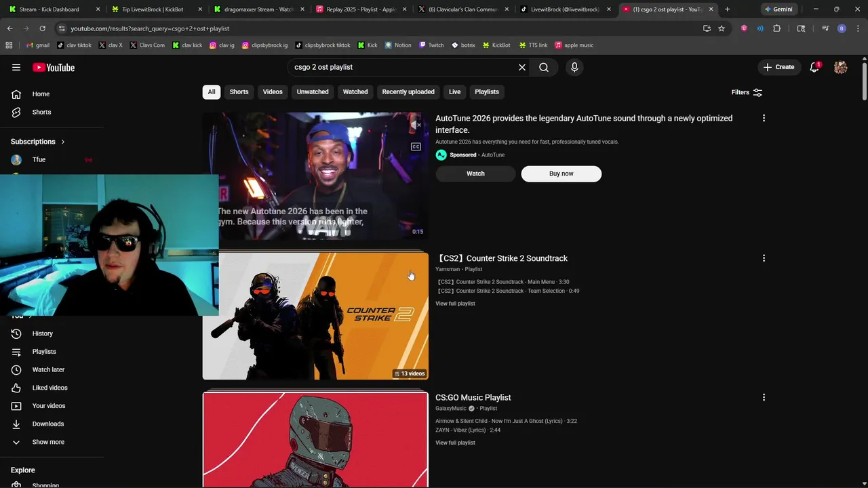
Task: Open the YouTube account avatar menu
Action: tap(841, 67)
